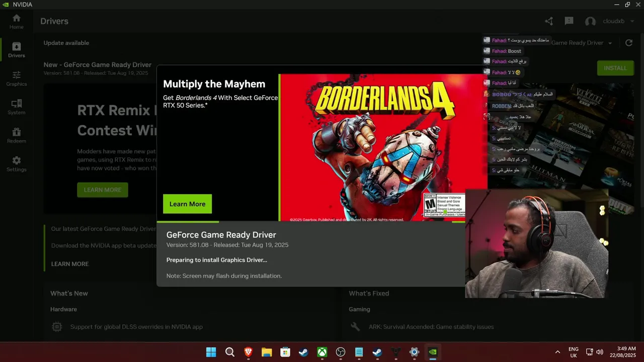Click the ESRB Mature rating badge

[444, 206]
